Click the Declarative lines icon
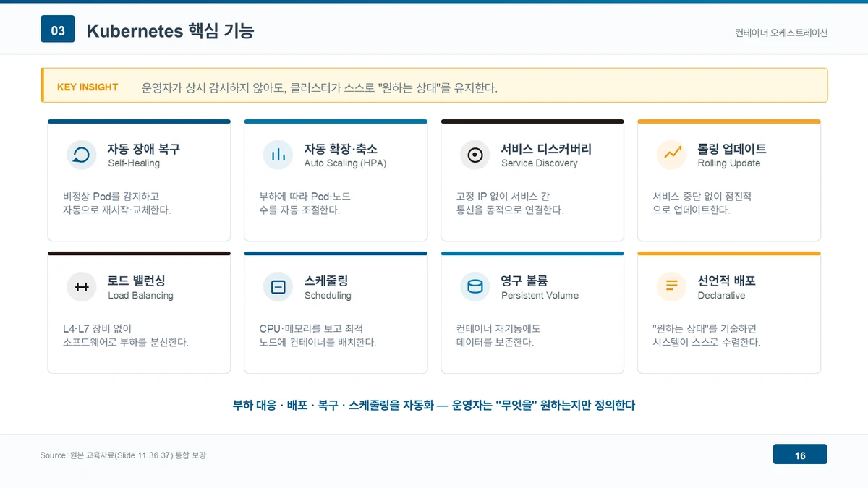This screenshot has width=868, height=488. (671, 287)
